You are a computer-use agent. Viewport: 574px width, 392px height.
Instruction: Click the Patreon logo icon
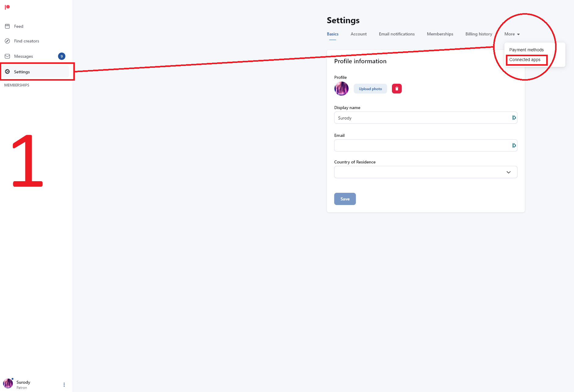coord(7,7)
